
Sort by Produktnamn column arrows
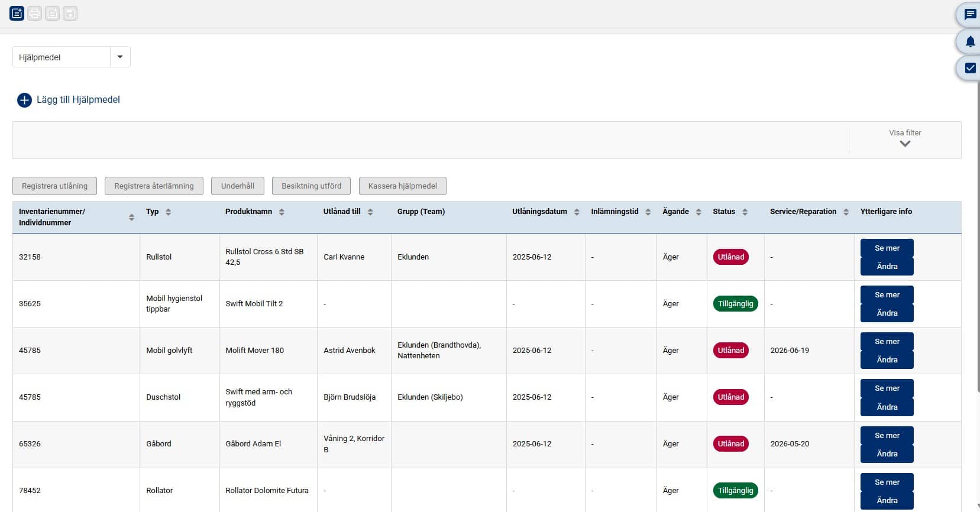coord(282,212)
